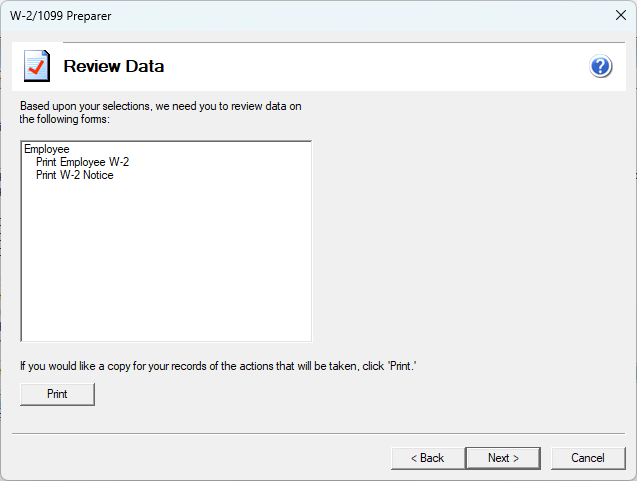Cancel the W-2/1099 Preparer wizard
This screenshot has height=481, width=637.
tap(587, 458)
